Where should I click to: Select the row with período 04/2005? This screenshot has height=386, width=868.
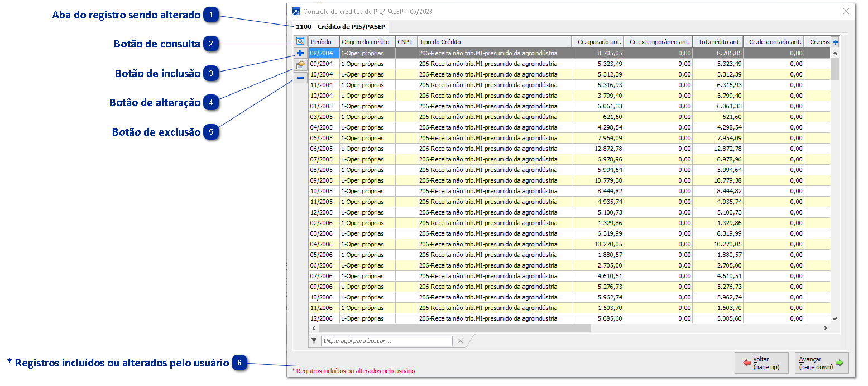(569, 127)
